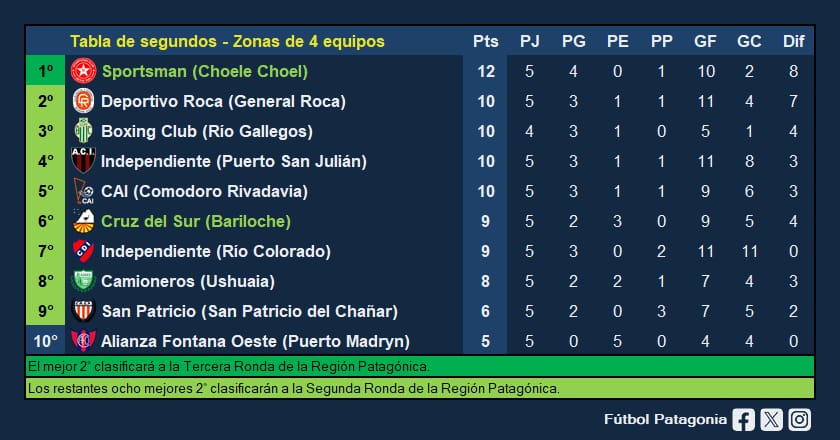
Task: Select the Boxing Club green crest
Action: pyautogui.click(x=82, y=131)
